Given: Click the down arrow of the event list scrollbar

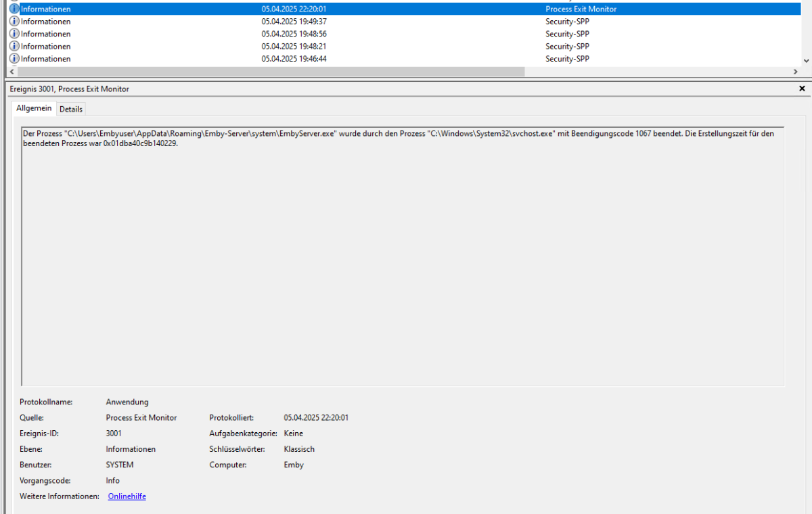Looking at the screenshot, I should (805, 60).
